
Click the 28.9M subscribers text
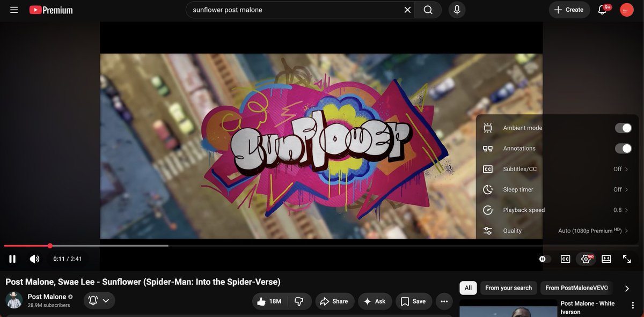pos(49,305)
